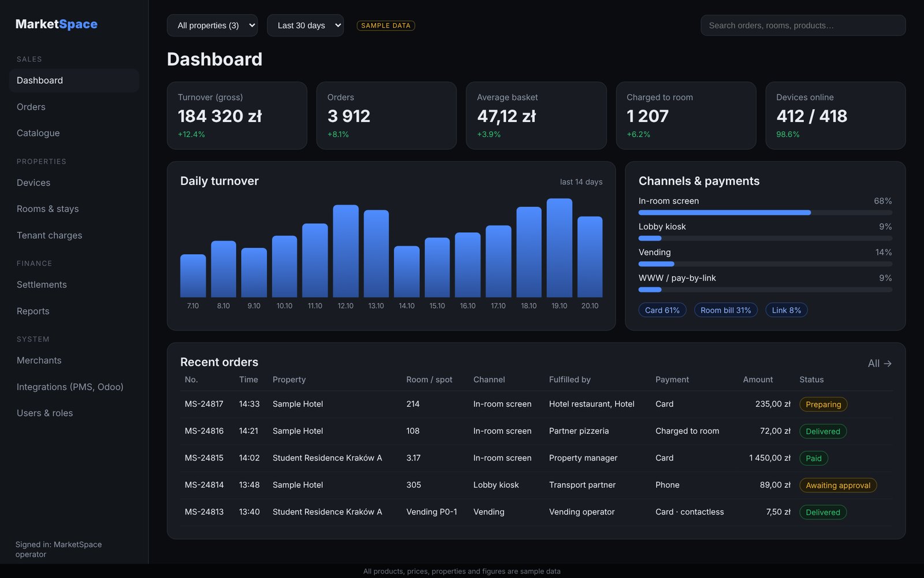This screenshot has width=924, height=578.
Task: Click the 1 450,00 zł amount
Action: (770, 458)
